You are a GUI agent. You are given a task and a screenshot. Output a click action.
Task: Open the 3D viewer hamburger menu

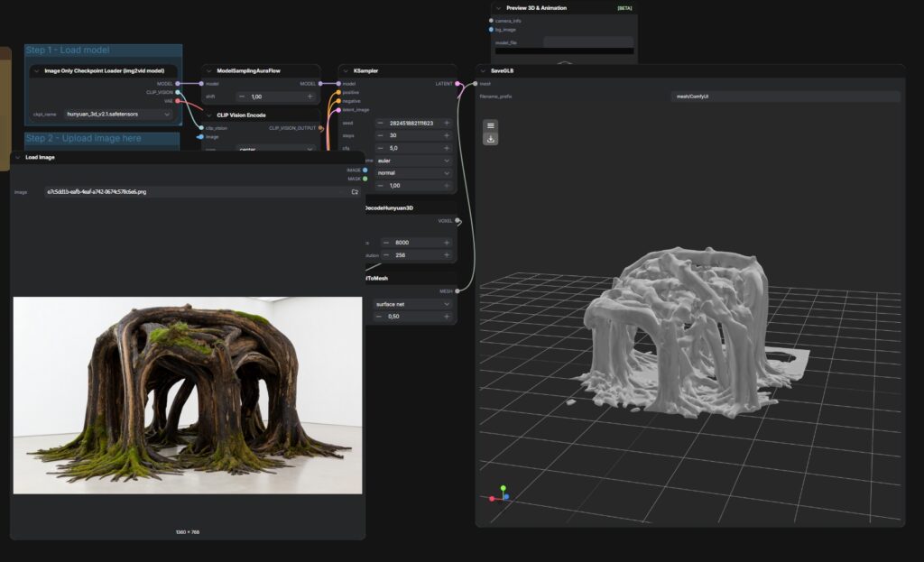pos(490,125)
